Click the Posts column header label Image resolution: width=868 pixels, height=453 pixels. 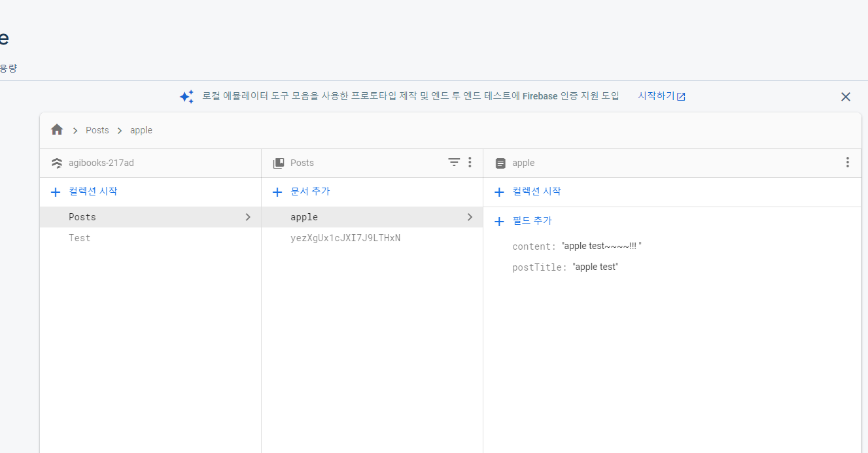click(x=302, y=163)
